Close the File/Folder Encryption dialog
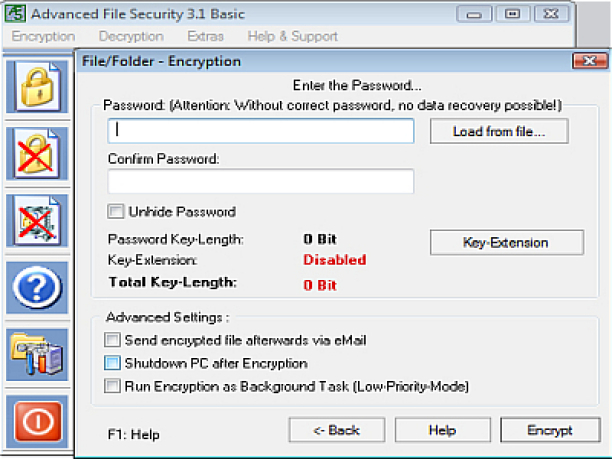 point(587,61)
